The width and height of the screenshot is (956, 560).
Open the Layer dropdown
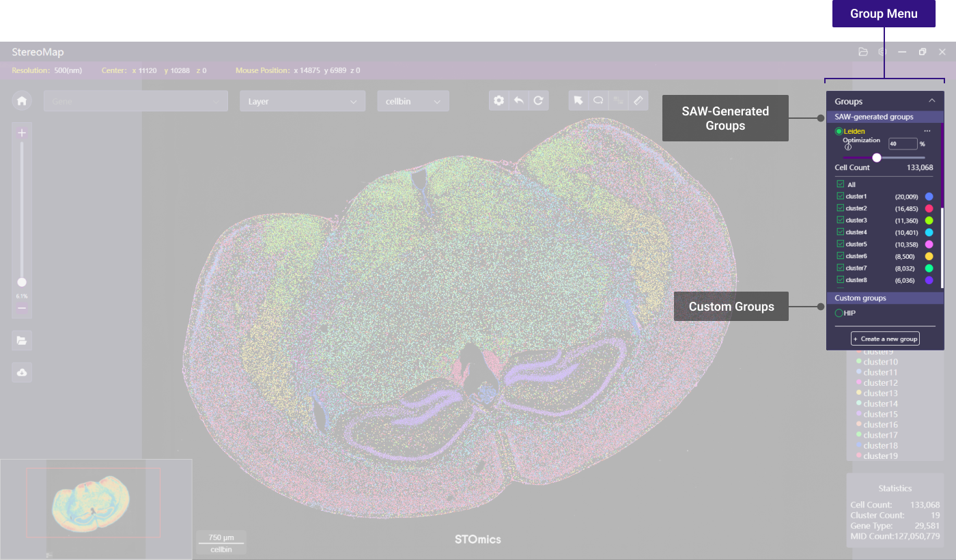(x=303, y=101)
